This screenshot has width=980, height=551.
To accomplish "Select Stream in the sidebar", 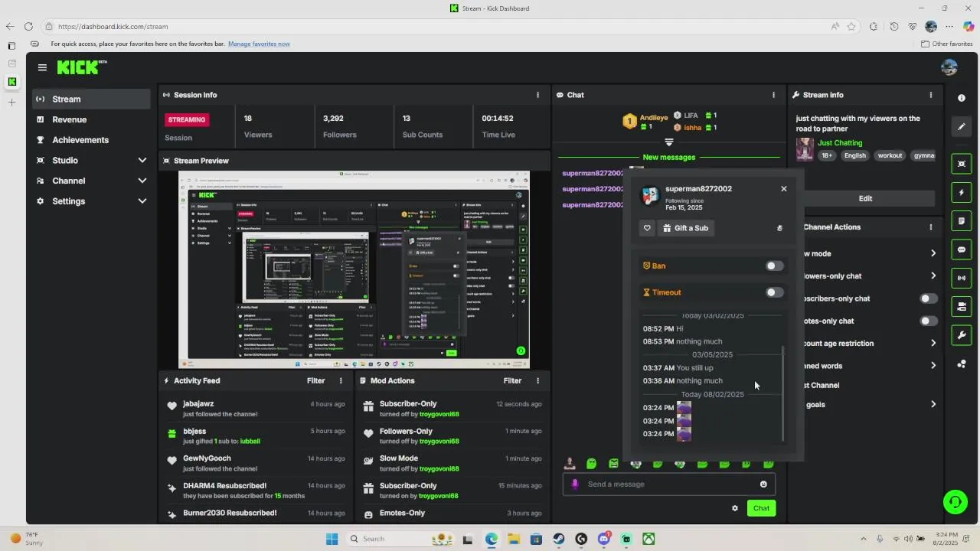I will coord(91,99).
